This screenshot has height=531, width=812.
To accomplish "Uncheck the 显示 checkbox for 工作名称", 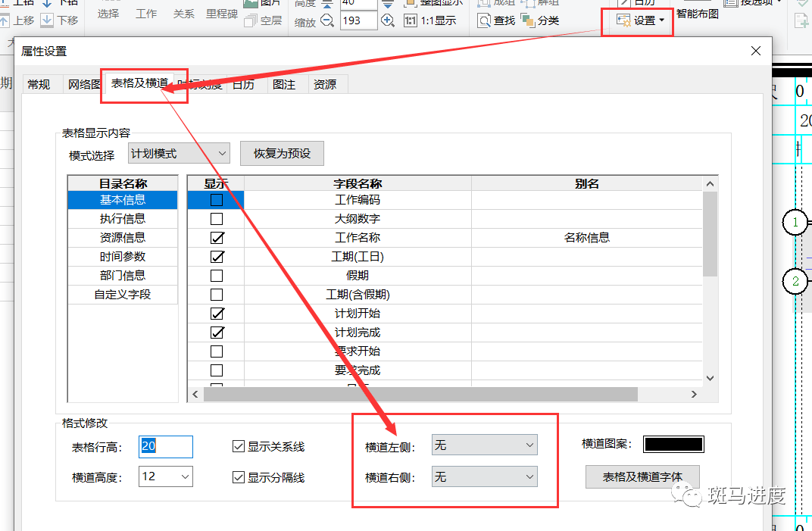I will 217,238.
